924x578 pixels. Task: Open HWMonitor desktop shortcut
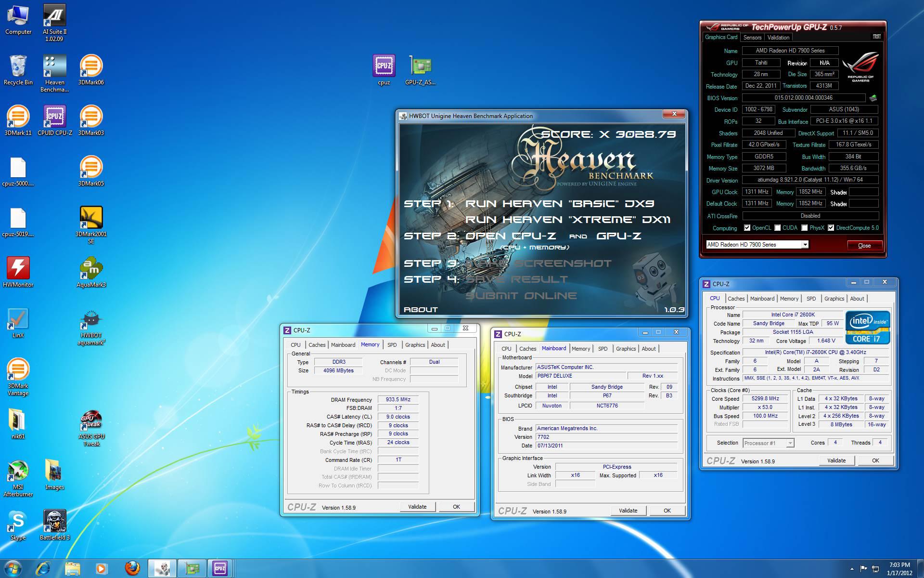[x=18, y=273]
